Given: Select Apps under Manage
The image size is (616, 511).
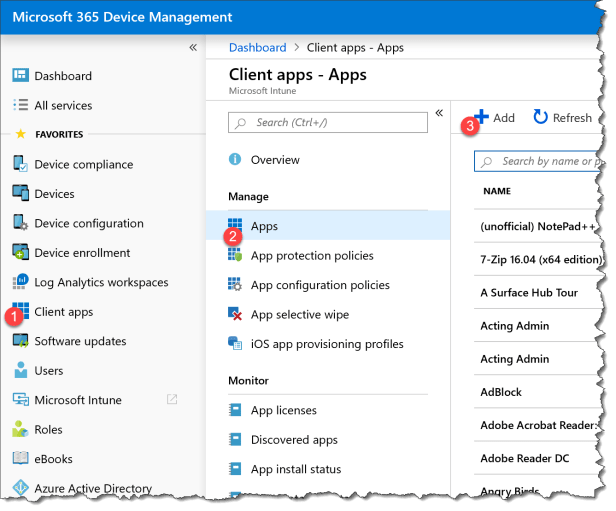Looking at the screenshot, I should click(328, 225).
